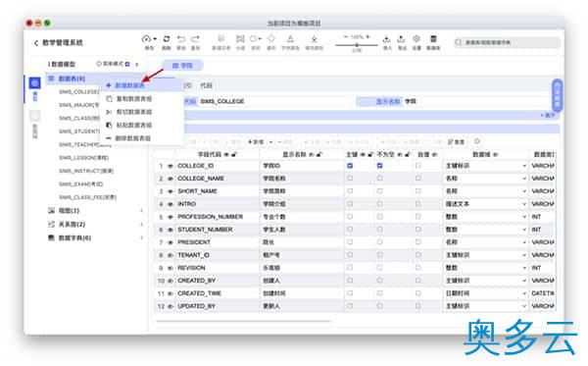Open the data domain dropdown for STUDENT_NUMBER

(524, 230)
